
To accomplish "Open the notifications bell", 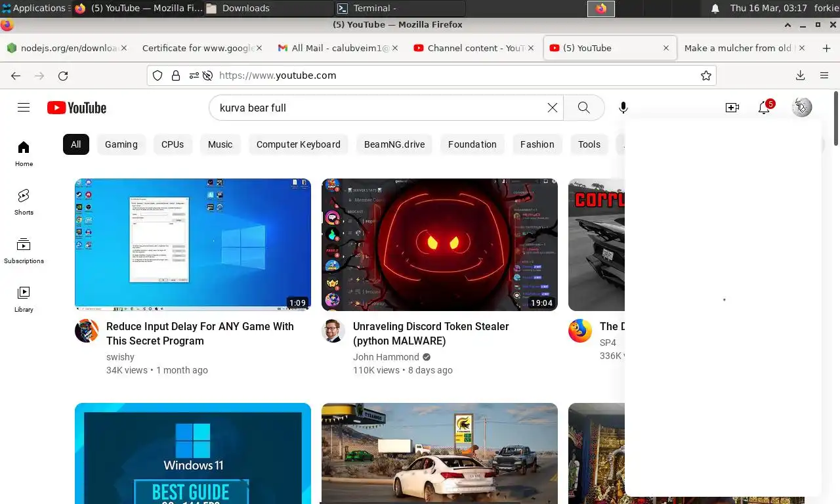I will [x=764, y=108].
